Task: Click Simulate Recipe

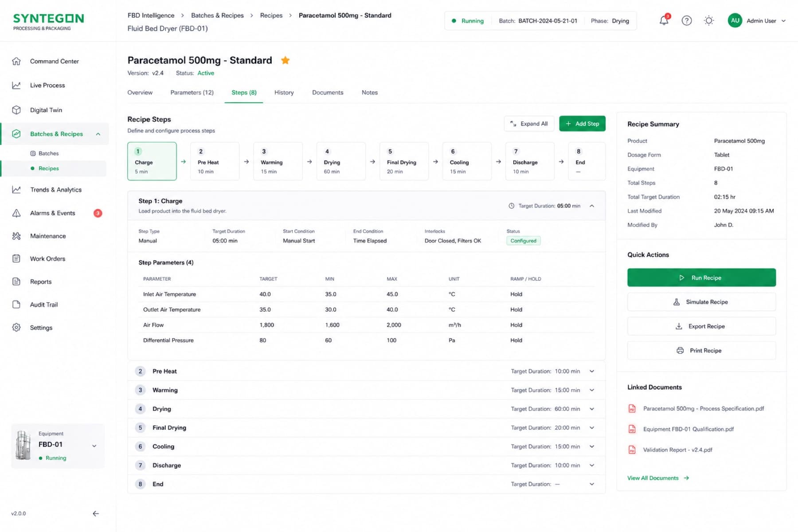Action: click(x=701, y=302)
